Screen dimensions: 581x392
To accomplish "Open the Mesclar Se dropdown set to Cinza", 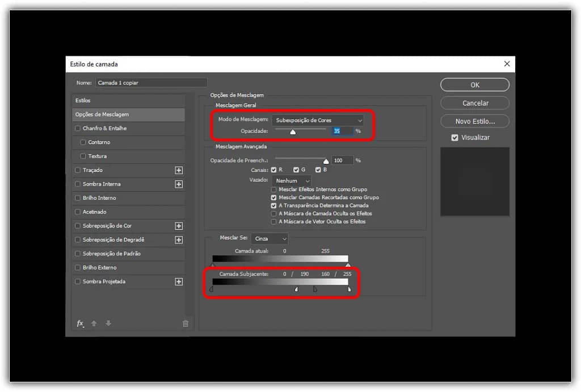I will click(270, 239).
